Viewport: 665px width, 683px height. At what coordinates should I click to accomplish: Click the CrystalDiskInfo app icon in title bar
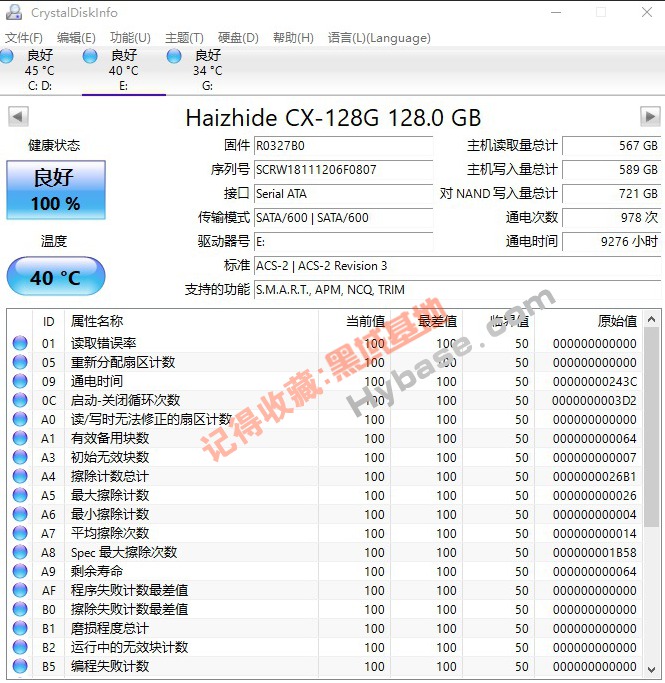point(14,13)
